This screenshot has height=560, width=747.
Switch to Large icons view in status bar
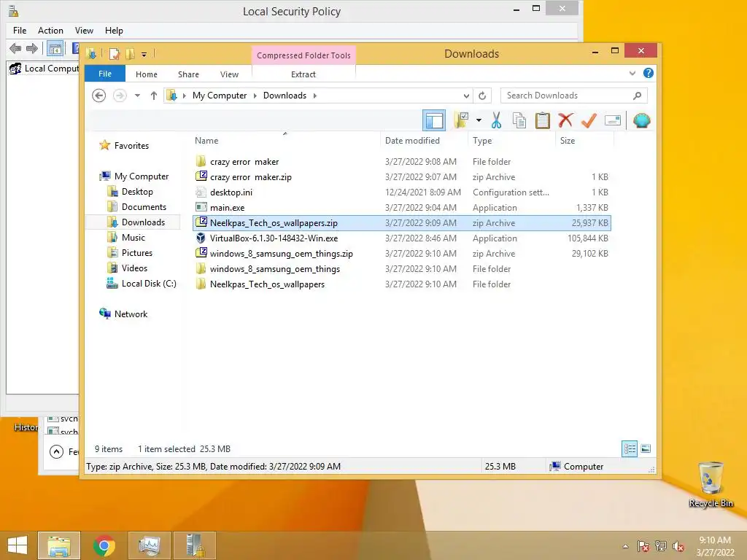[646, 448]
